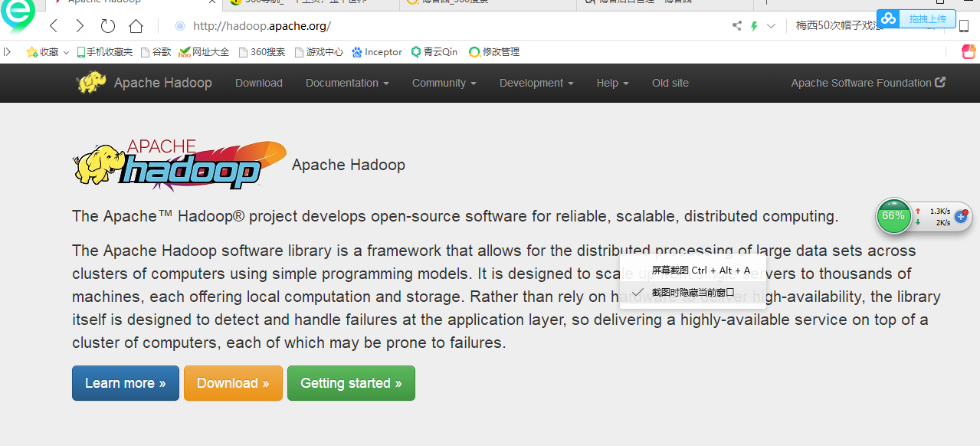This screenshot has height=446, width=980.
Task: Open the Inceptor bookmark
Action: point(377,52)
